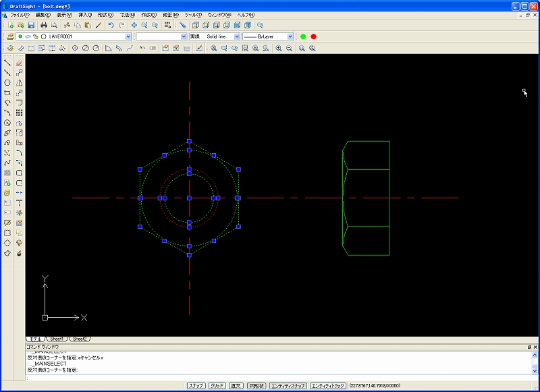Select the Hatch fill tool
Screen dimensions: 540x392
7,173
